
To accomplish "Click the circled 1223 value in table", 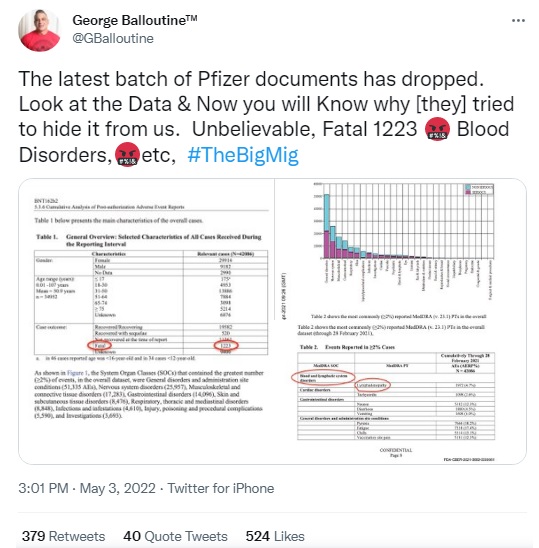I will coord(226,345).
